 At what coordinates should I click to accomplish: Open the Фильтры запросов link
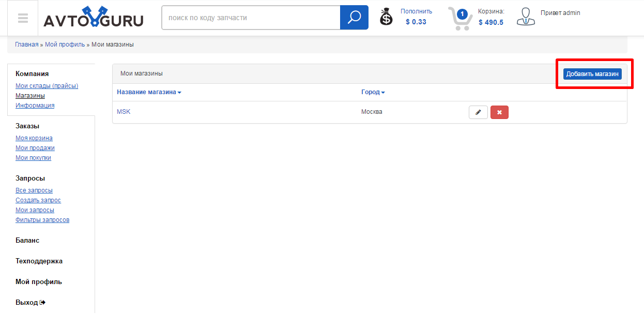pyautogui.click(x=42, y=220)
